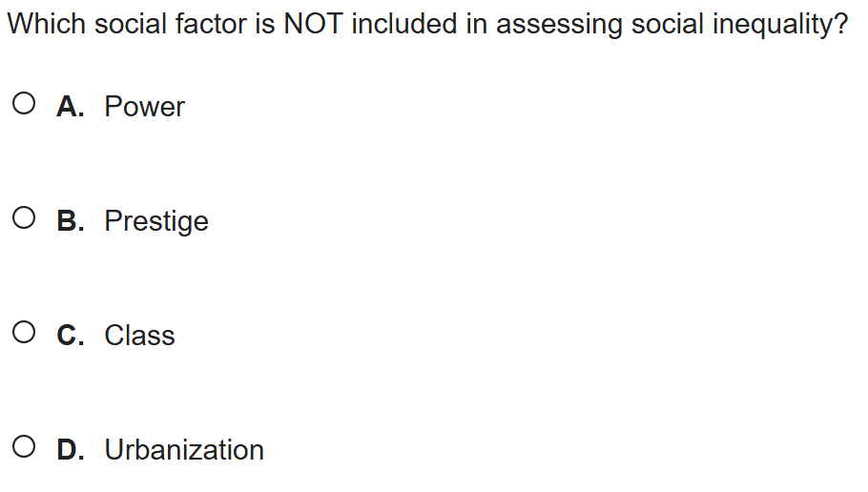This screenshot has width=868, height=492.
Task: Mark the Urbanization radio button
Action: 26,448
